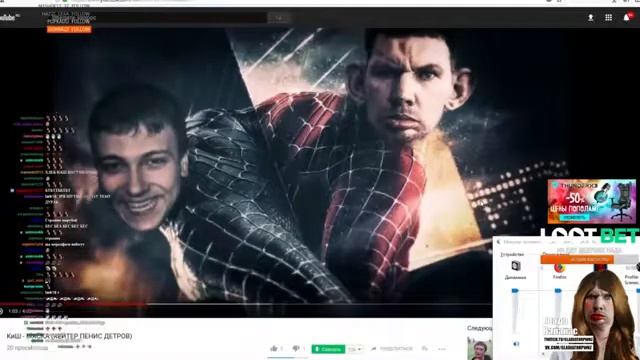Open the notifications bell icon
The image size is (640, 360).
pyautogui.click(x=627, y=18)
